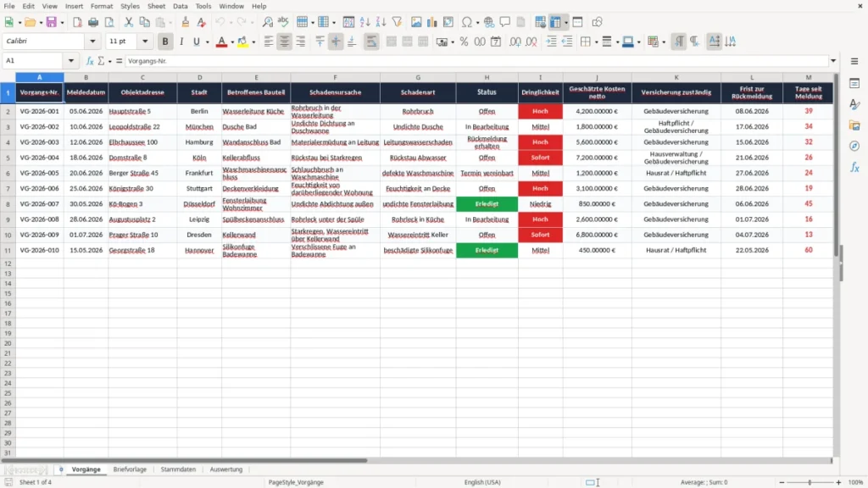Switch to the Auswertung sheet tab
The width and height of the screenshot is (868, 488).
[225, 469]
